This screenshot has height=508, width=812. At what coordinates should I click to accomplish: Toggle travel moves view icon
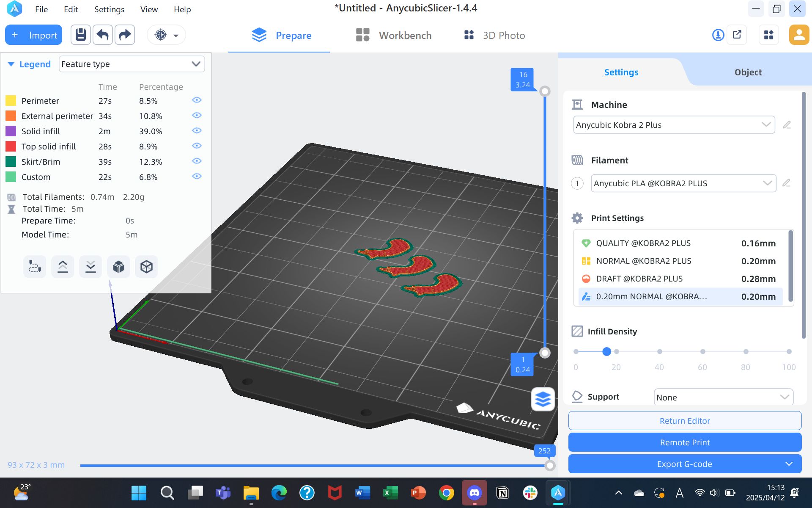point(35,267)
